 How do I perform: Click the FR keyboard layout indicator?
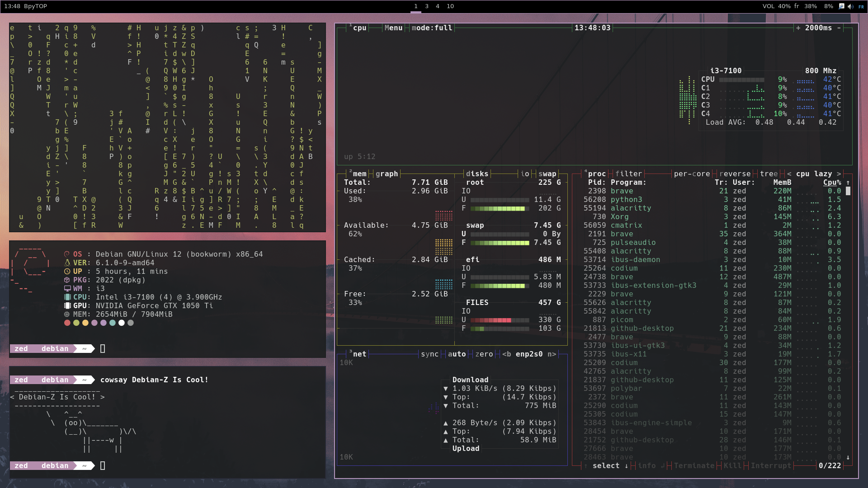point(862,6)
